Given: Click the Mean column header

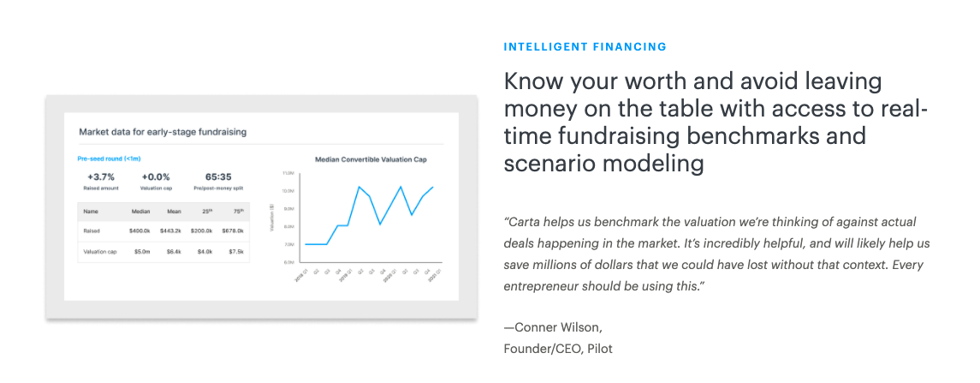Looking at the screenshot, I should 174,212.
